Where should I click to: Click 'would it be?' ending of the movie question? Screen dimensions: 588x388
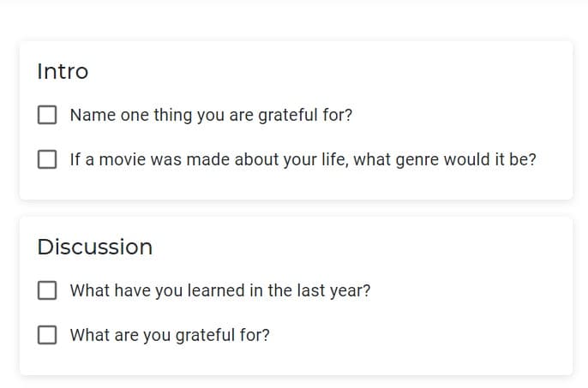tap(490, 159)
